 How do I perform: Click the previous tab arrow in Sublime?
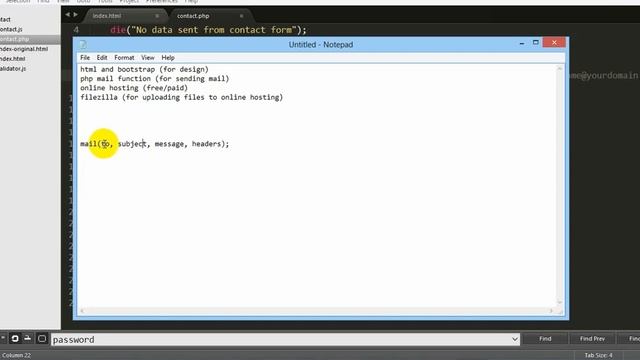[x=67, y=15]
